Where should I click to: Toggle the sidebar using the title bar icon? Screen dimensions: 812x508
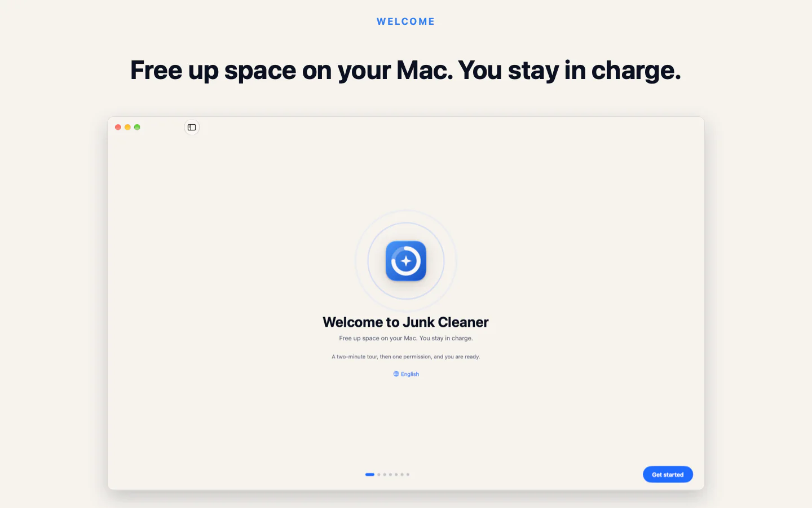[x=192, y=128]
